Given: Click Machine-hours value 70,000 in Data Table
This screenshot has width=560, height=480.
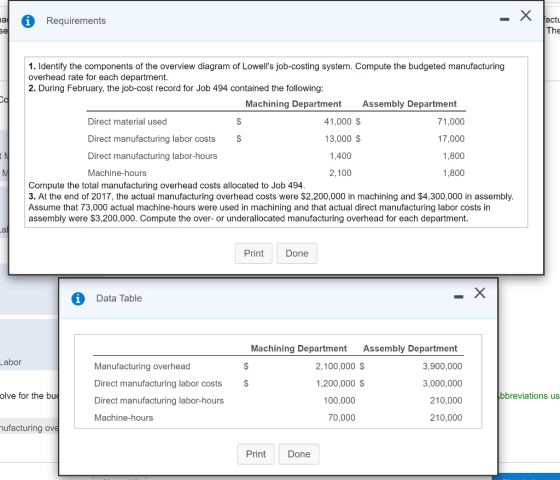Looking at the screenshot, I should click(x=342, y=418).
